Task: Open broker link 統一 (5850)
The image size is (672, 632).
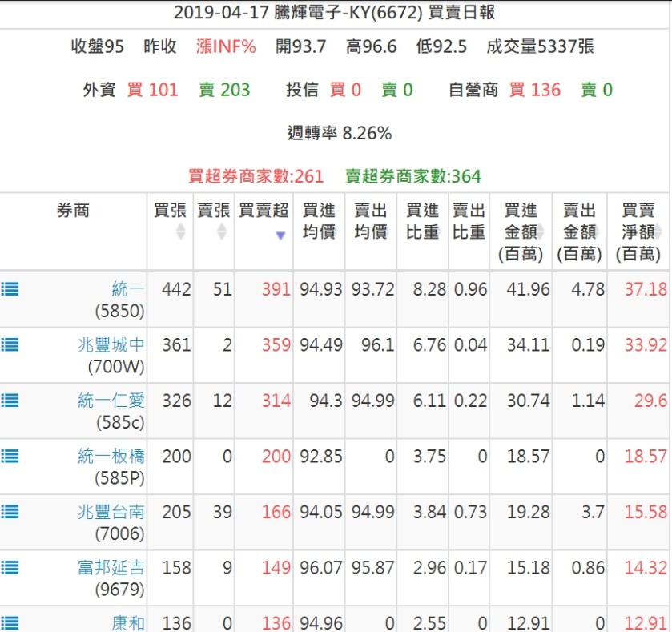Action: pos(127,289)
